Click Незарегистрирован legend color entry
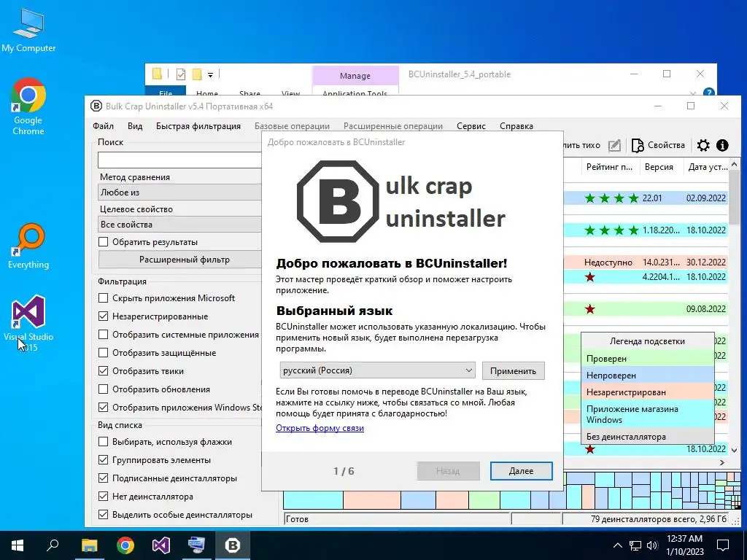The image size is (747, 560). click(x=648, y=392)
